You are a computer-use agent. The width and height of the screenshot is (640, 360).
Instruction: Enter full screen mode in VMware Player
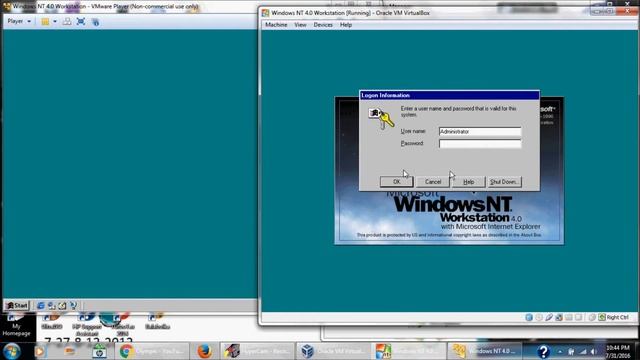(x=81, y=22)
